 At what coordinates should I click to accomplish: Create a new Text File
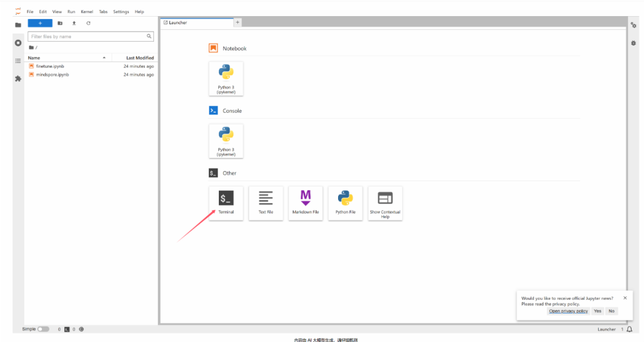coord(266,203)
